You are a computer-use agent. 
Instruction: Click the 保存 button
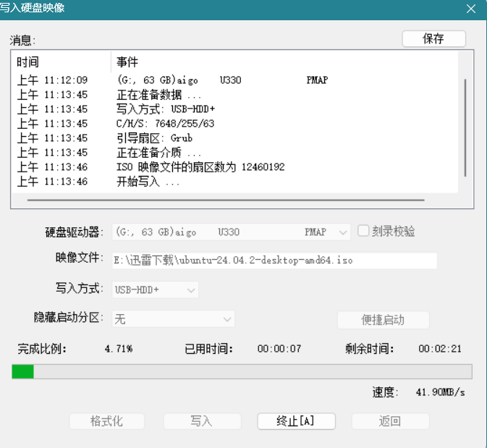pyautogui.click(x=433, y=39)
